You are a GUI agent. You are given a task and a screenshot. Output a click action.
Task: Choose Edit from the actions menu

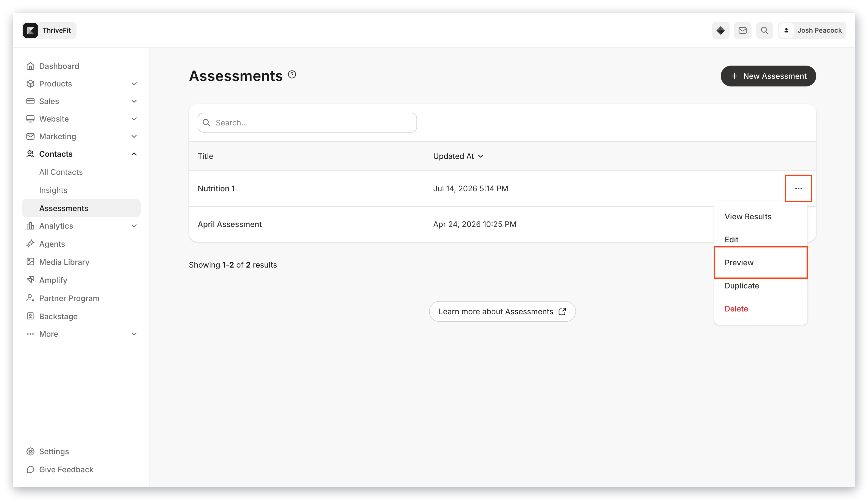761,239
